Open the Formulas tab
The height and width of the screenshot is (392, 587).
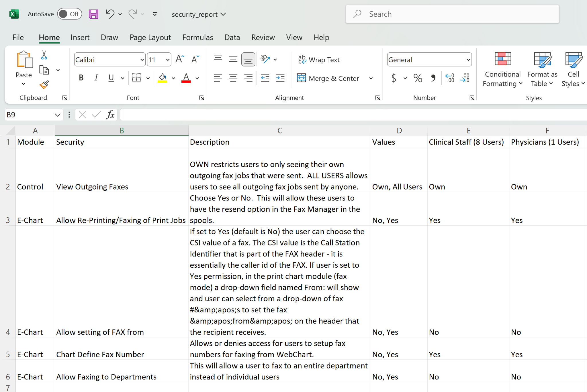click(197, 38)
